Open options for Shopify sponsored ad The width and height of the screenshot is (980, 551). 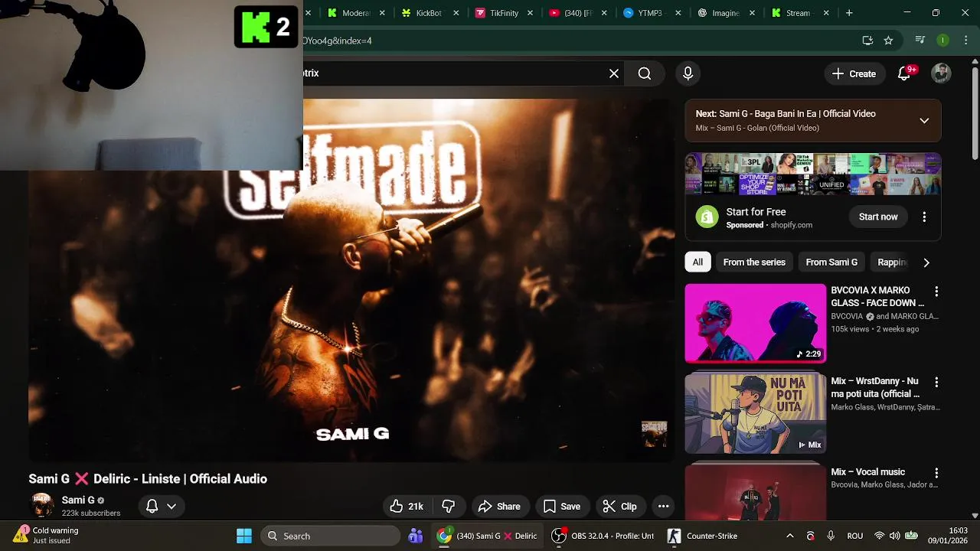924,217
